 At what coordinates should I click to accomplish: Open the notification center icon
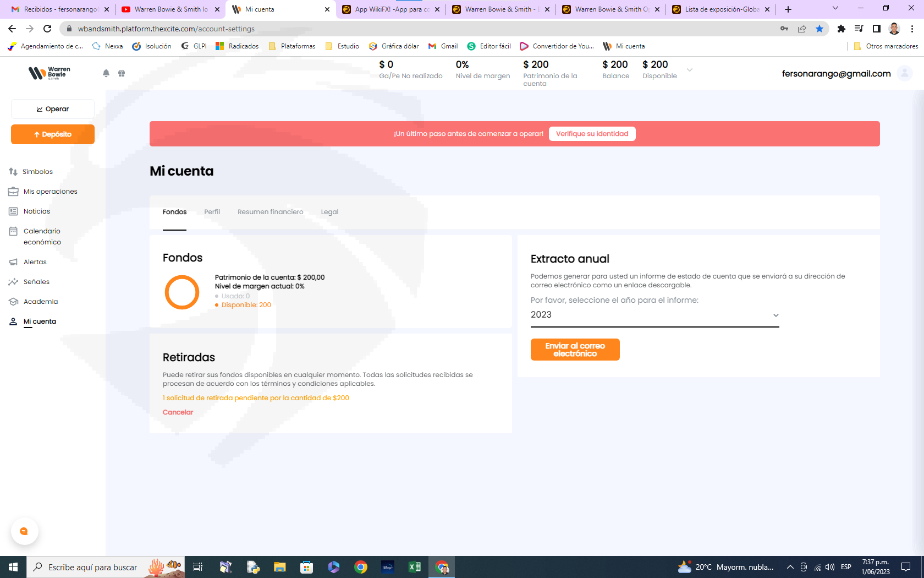(906, 567)
